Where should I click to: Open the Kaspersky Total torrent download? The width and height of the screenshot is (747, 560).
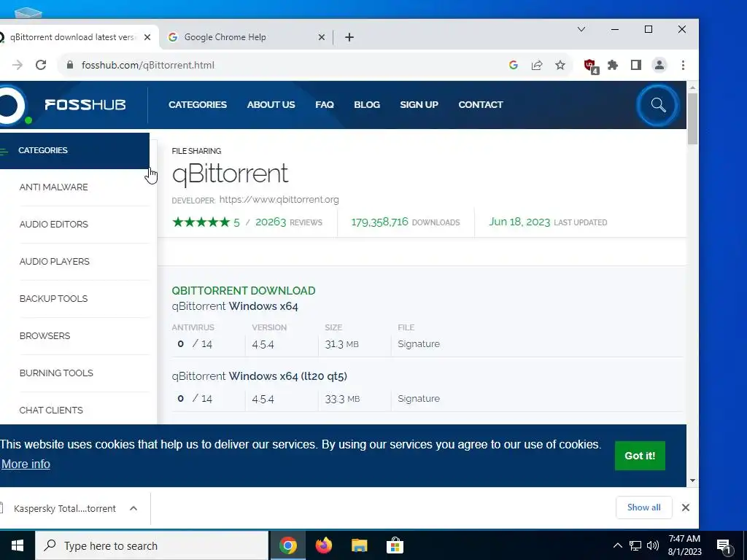[x=65, y=508]
